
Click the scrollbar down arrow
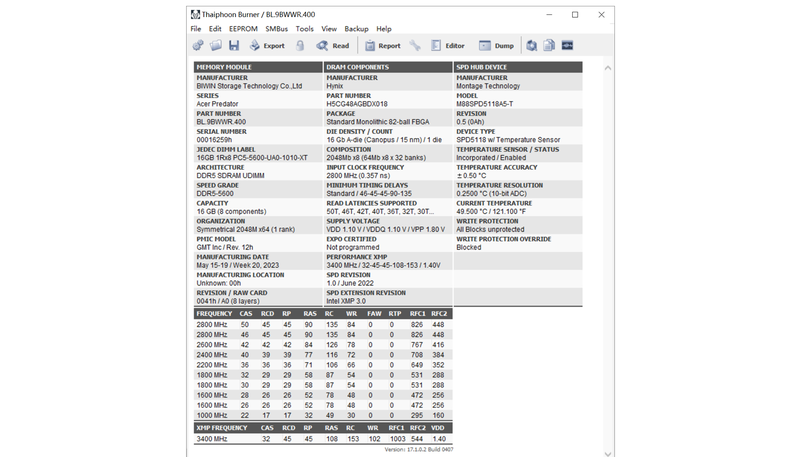point(607,453)
